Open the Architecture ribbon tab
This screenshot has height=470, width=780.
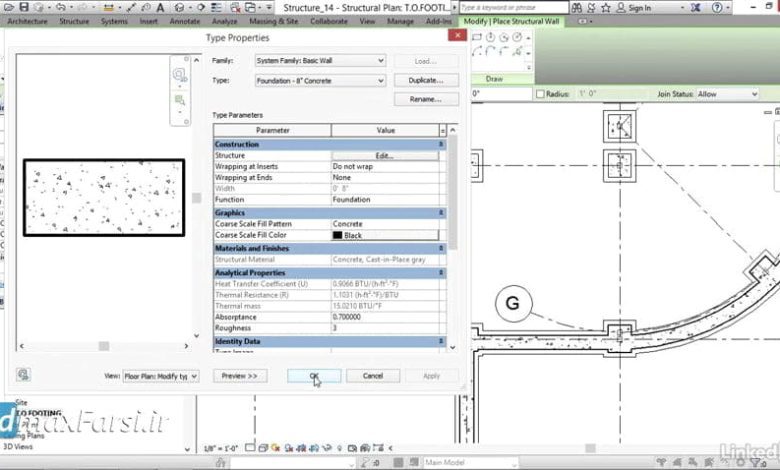pyautogui.click(x=27, y=21)
